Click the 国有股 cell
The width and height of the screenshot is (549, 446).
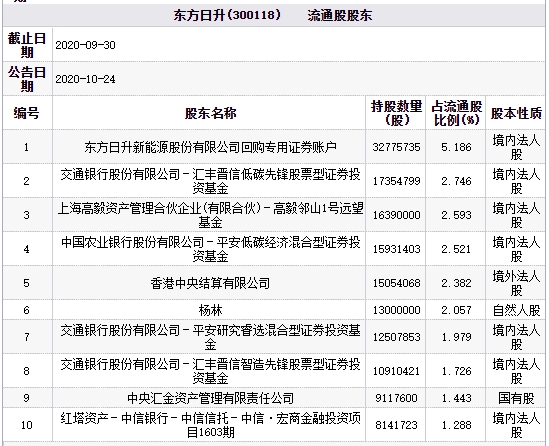pyautogui.click(x=516, y=398)
